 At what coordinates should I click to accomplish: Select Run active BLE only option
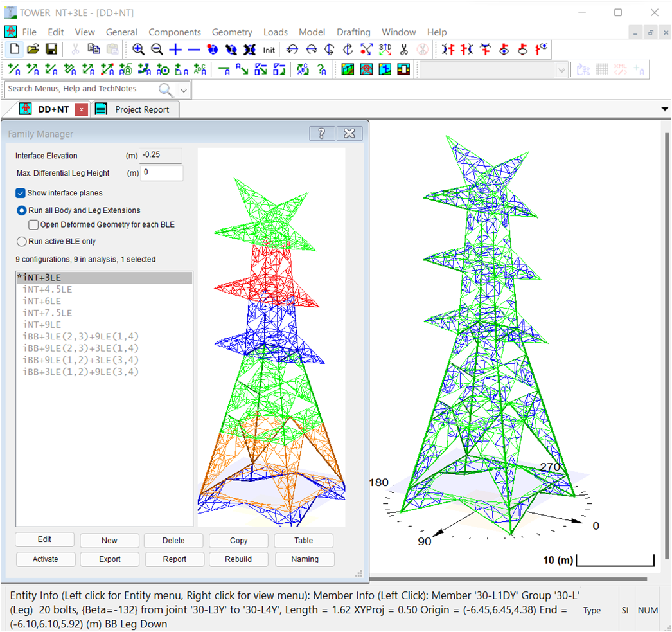coord(21,242)
